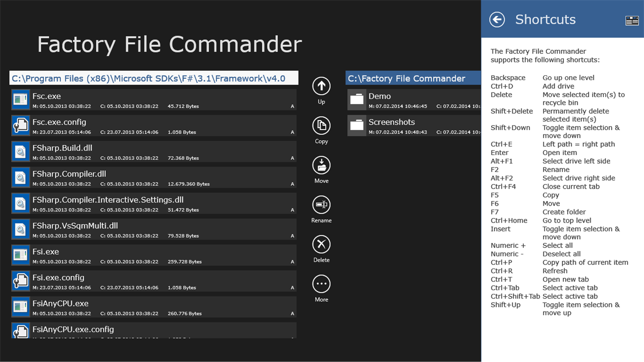Click the panel icon beside Shortcuts title
This screenshot has width=644, height=362.
(632, 20)
